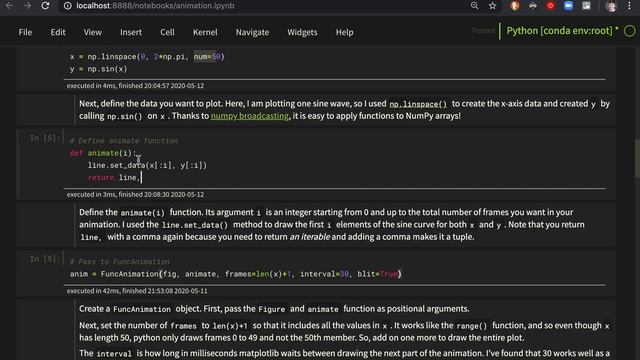Click the 'y = np.sin(x)' code line

click(98, 69)
